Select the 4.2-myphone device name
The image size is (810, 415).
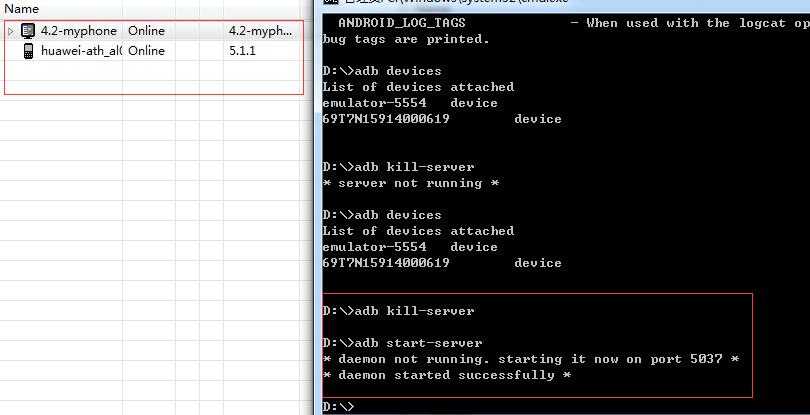coord(79,31)
